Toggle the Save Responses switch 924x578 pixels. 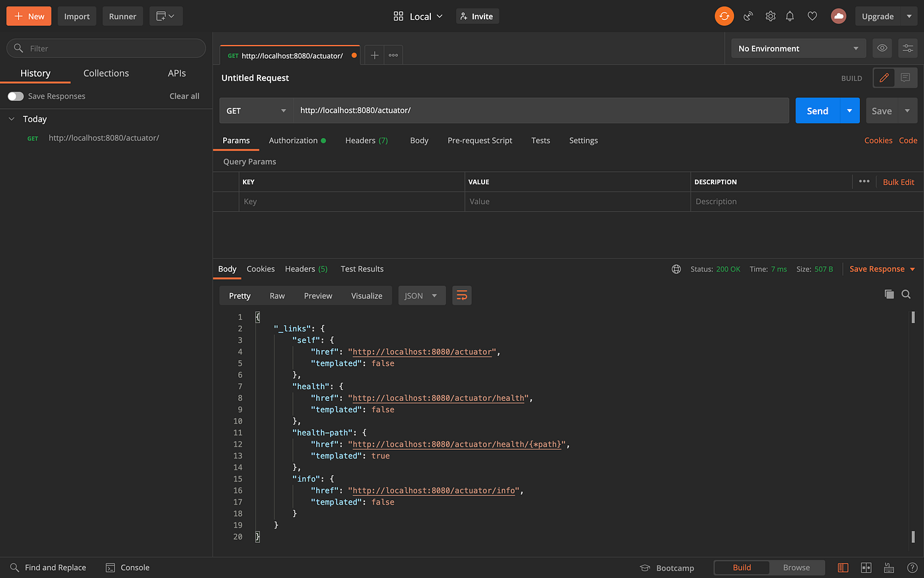click(x=16, y=96)
